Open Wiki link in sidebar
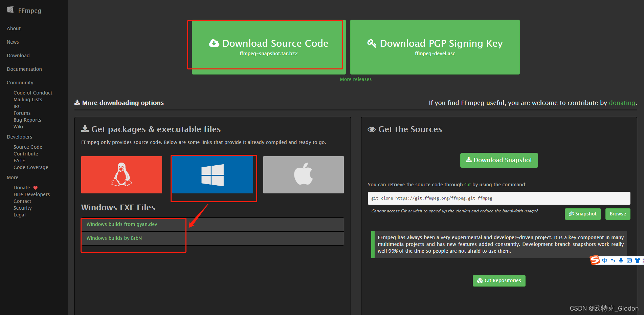Image resolution: width=644 pixels, height=315 pixels. pyautogui.click(x=18, y=127)
